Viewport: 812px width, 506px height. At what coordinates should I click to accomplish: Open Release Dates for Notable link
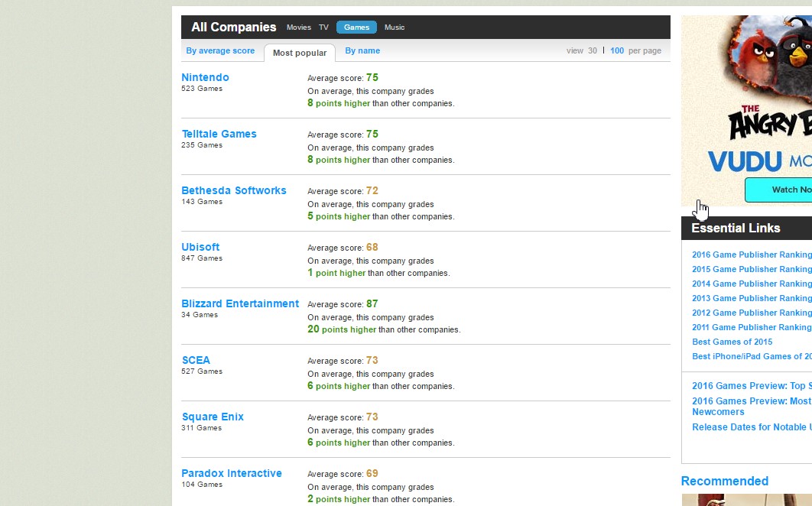pos(752,427)
